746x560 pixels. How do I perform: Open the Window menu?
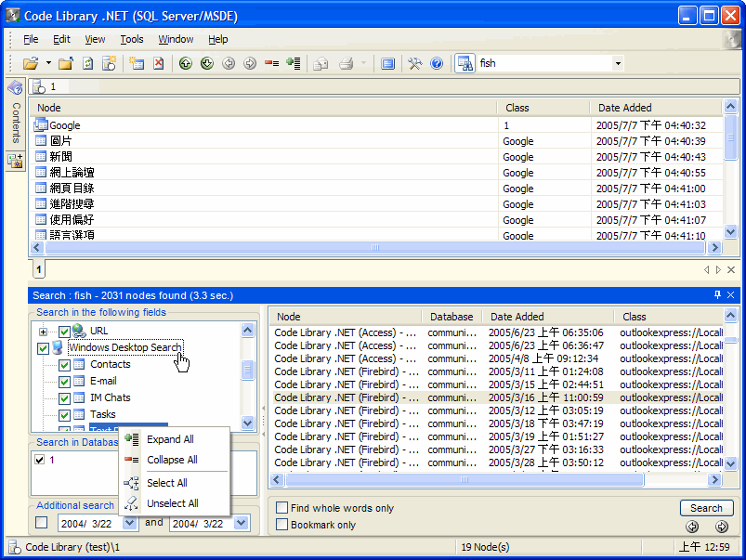tap(176, 39)
